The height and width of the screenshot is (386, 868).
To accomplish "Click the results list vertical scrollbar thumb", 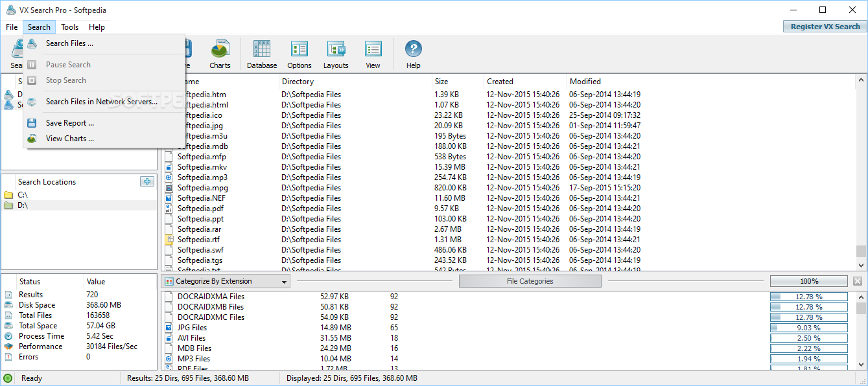I will (x=861, y=251).
